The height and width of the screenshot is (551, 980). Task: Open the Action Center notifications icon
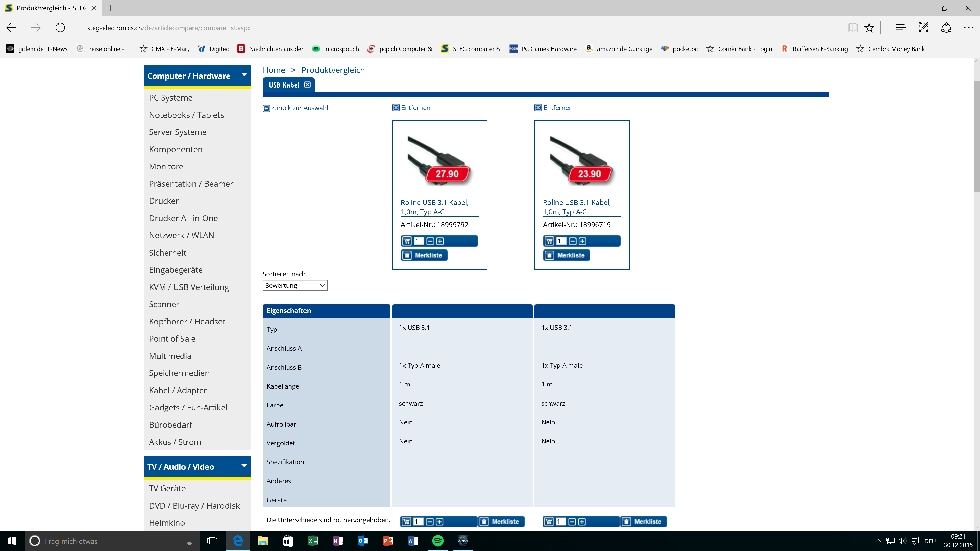[915, 541]
